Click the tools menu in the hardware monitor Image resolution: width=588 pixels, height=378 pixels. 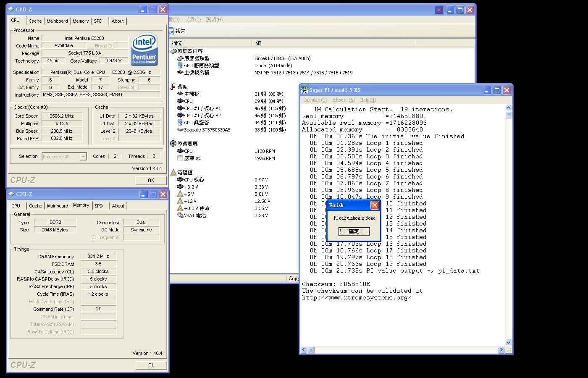coord(192,20)
